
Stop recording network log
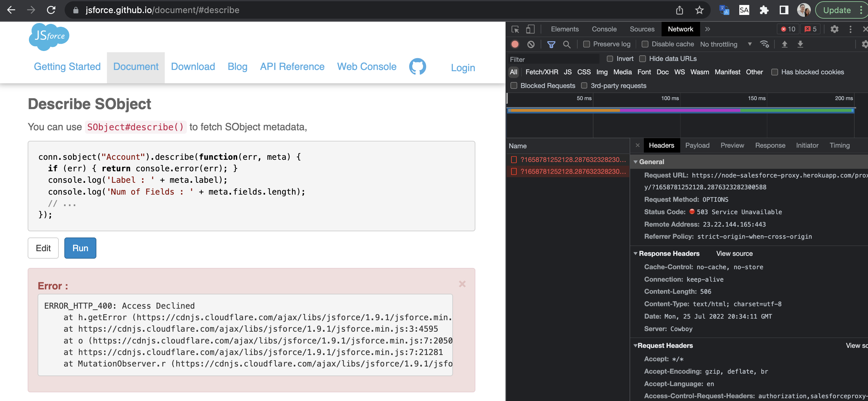515,44
